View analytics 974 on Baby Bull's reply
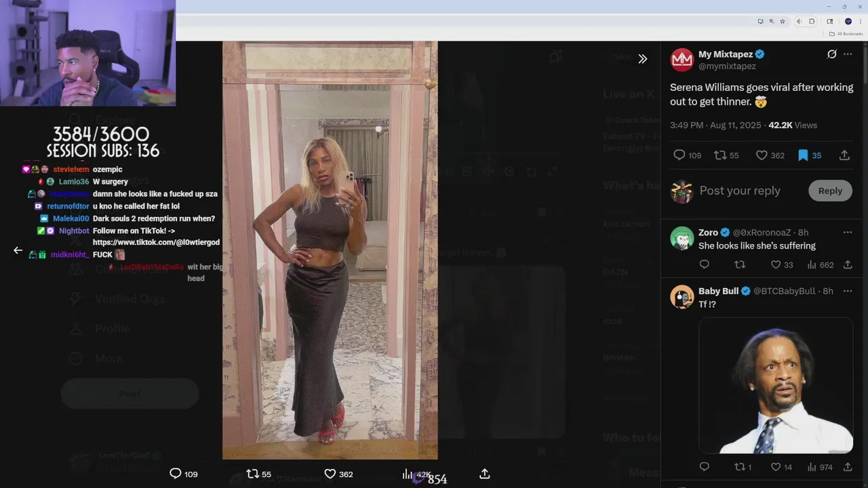Viewport: 868px width, 488px height. coord(820,467)
